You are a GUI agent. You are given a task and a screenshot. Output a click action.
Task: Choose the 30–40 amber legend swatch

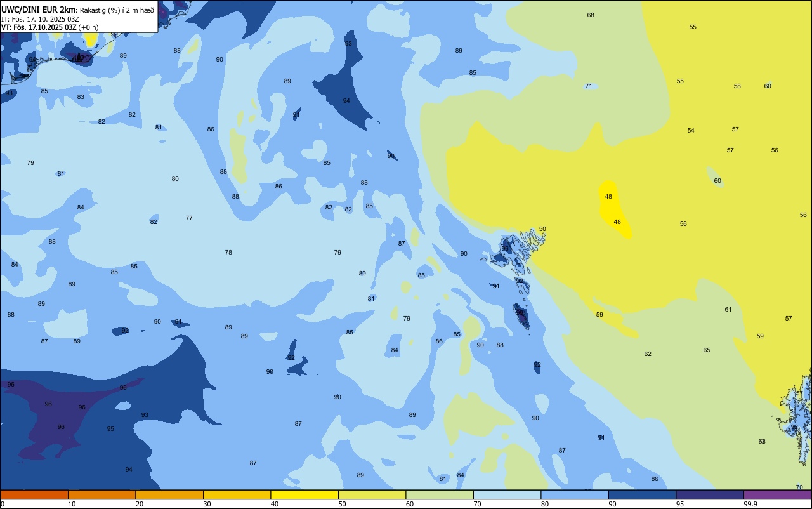[237, 494]
